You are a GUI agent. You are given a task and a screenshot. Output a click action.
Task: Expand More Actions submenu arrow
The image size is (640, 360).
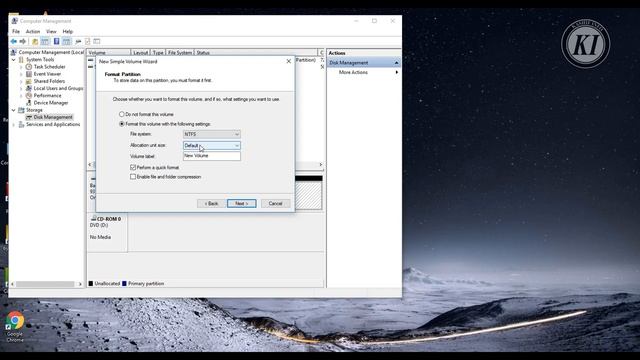point(396,72)
